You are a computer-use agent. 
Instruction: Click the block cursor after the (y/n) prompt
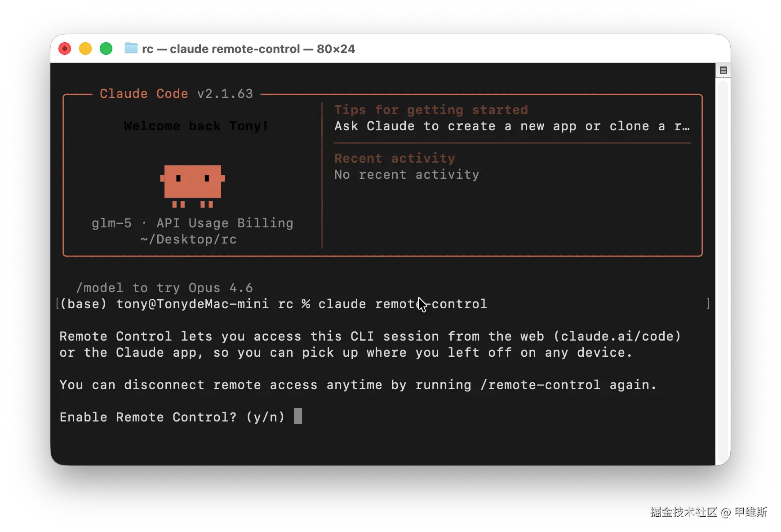pos(298,416)
